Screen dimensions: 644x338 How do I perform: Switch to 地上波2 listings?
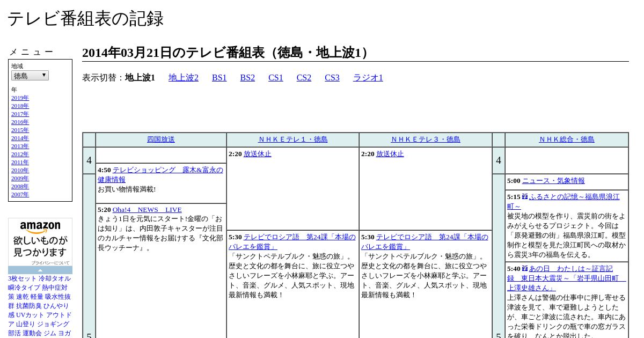pyautogui.click(x=184, y=78)
